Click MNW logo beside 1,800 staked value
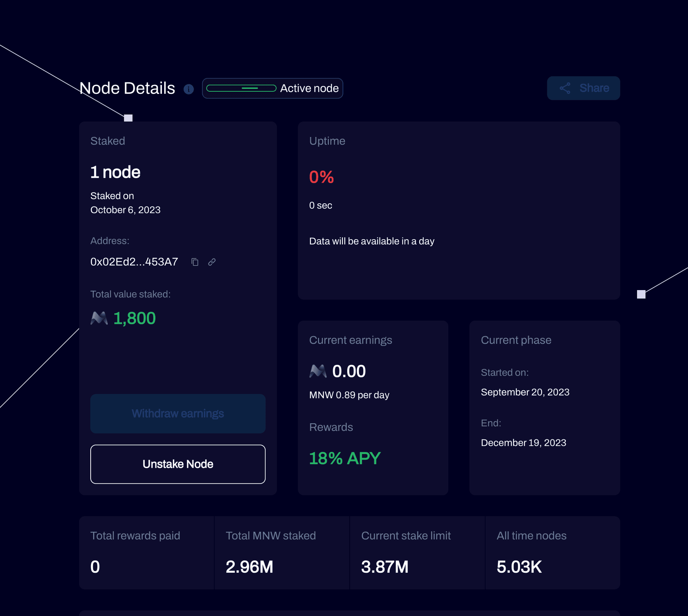 pyautogui.click(x=99, y=318)
